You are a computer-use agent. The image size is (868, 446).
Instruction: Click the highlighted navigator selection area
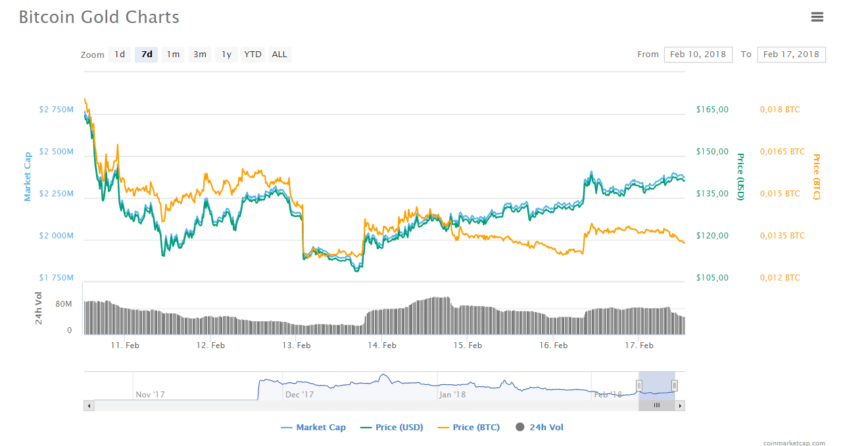pyautogui.click(x=656, y=384)
